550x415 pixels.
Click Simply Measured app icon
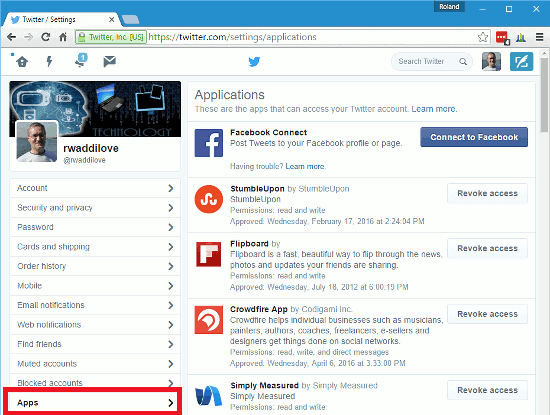pos(209,396)
